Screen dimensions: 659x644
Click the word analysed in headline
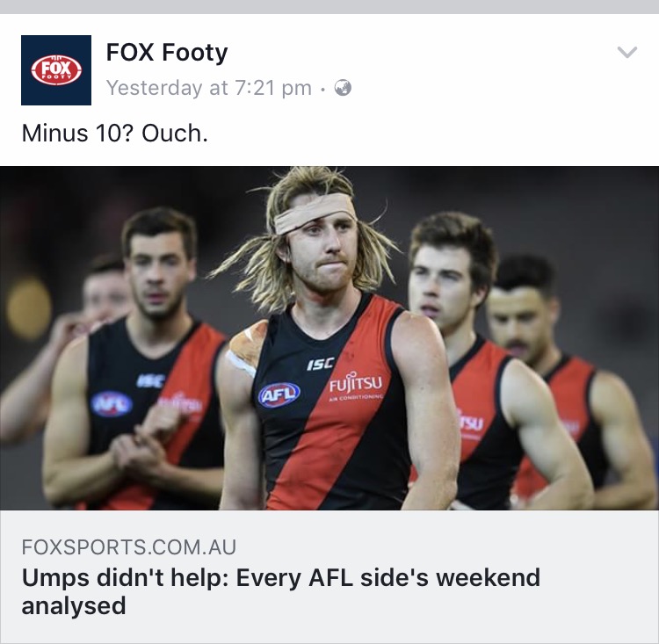tap(74, 605)
